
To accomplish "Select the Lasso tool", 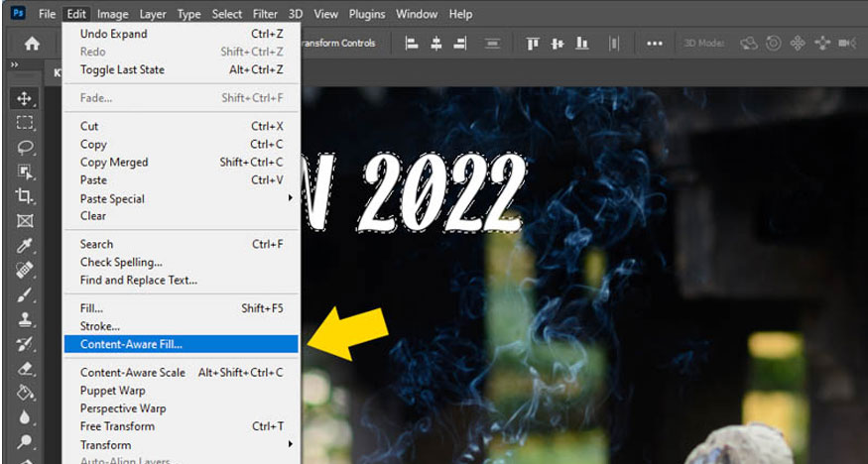I will pyautogui.click(x=25, y=148).
